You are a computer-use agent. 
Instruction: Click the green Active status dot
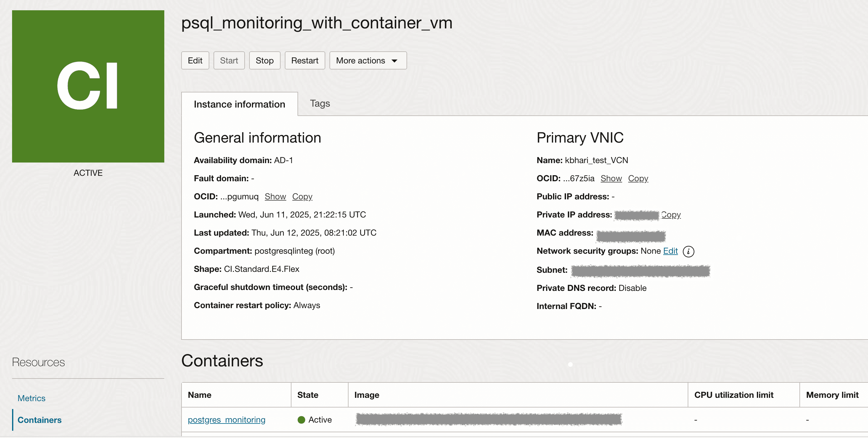point(301,420)
